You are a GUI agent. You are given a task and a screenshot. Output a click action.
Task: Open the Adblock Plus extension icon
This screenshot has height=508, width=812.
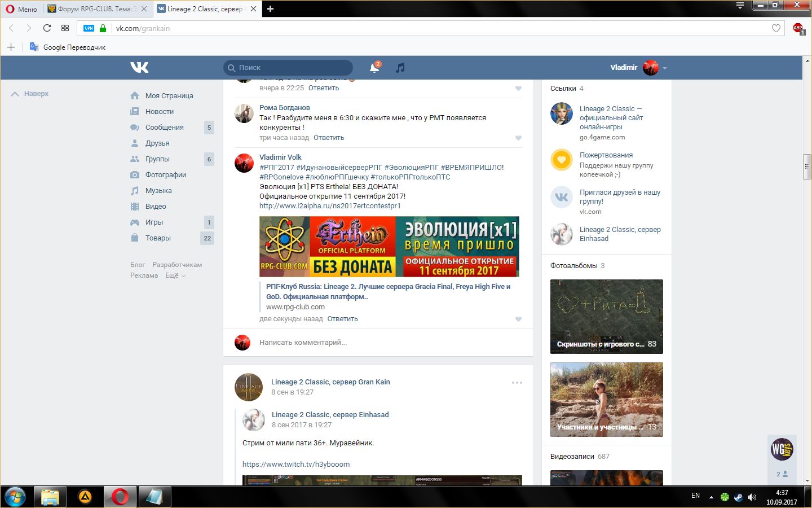click(798, 28)
